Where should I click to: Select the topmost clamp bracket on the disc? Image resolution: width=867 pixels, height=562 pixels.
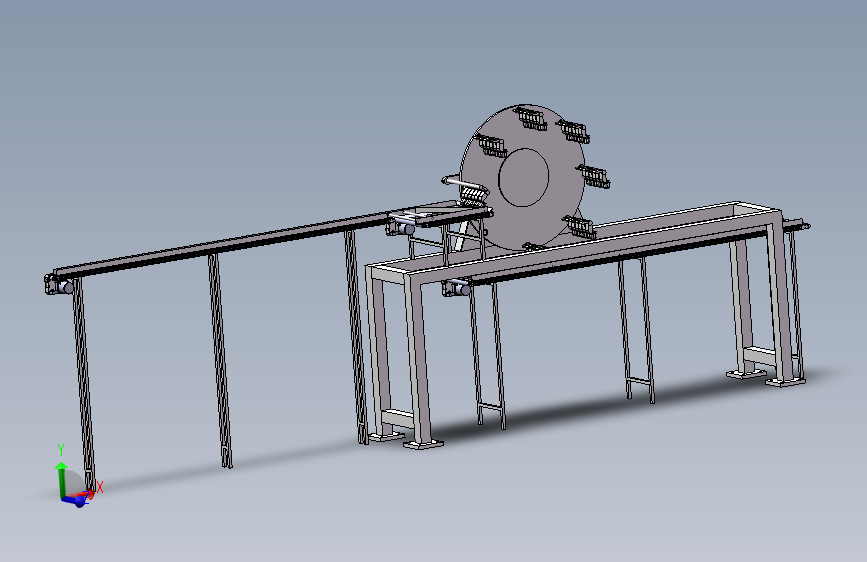(531, 118)
